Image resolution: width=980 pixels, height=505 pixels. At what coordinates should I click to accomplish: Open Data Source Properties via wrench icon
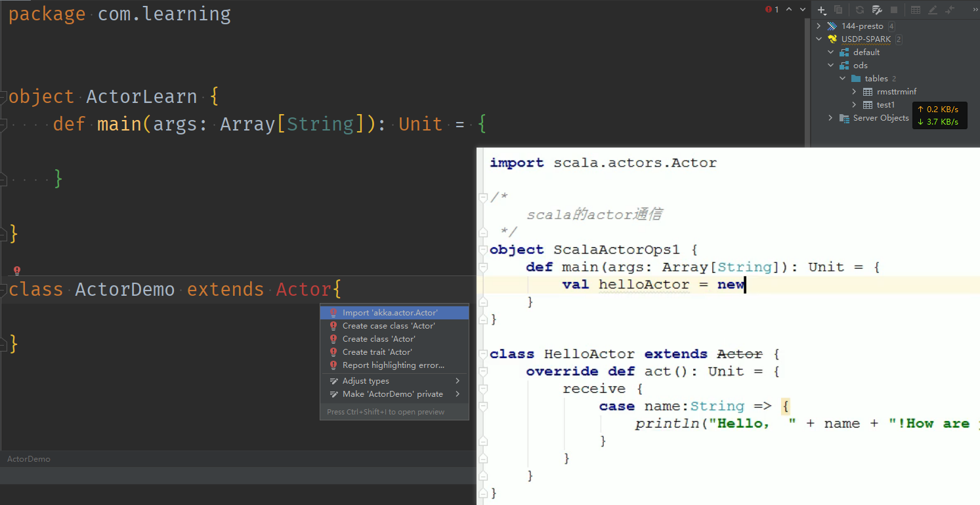coord(876,10)
